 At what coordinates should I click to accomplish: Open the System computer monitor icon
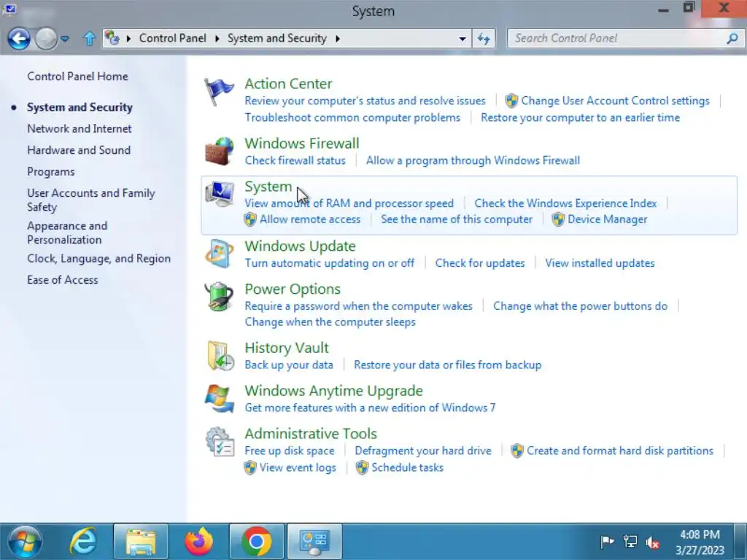(219, 194)
